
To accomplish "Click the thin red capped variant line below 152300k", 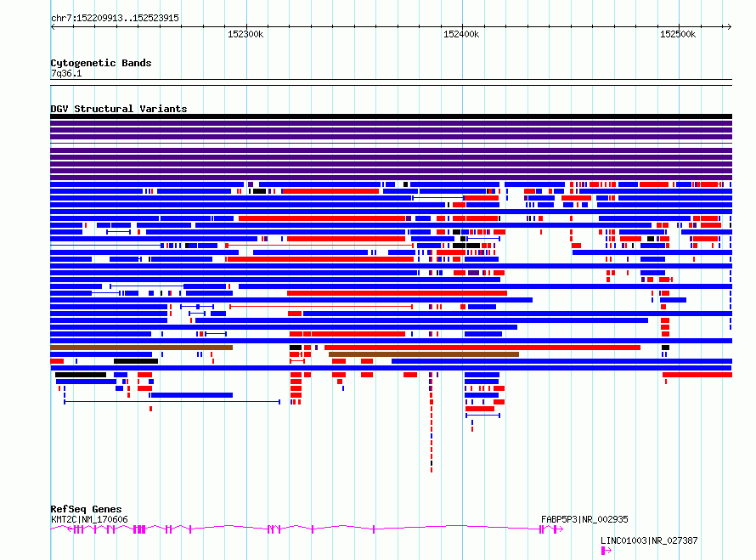I will tap(320, 307).
